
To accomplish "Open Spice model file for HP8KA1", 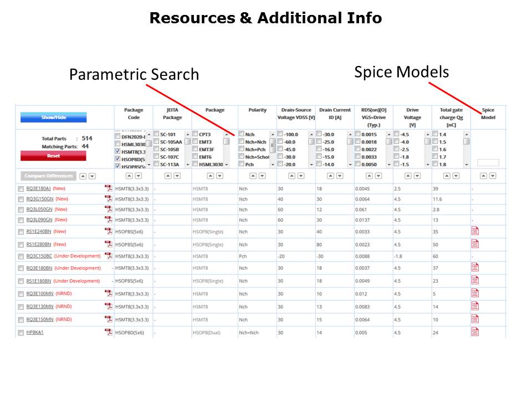I will (x=475, y=332).
